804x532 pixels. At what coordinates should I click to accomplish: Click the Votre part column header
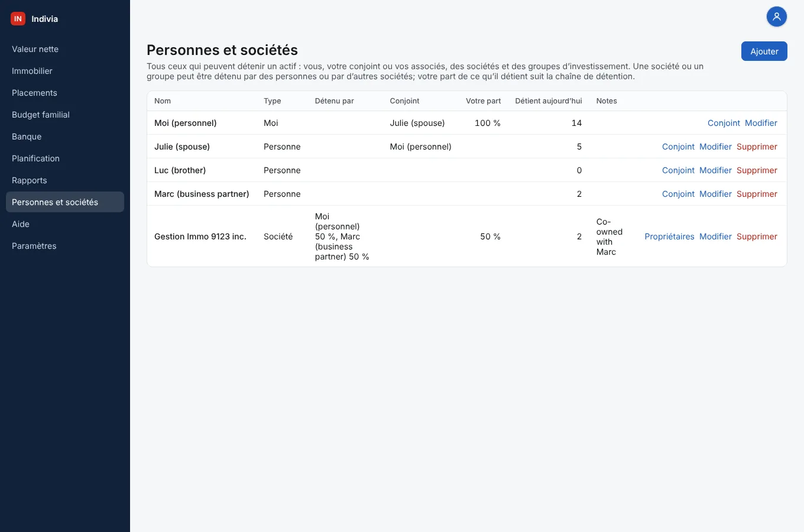pyautogui.click(x=483, y=101)
